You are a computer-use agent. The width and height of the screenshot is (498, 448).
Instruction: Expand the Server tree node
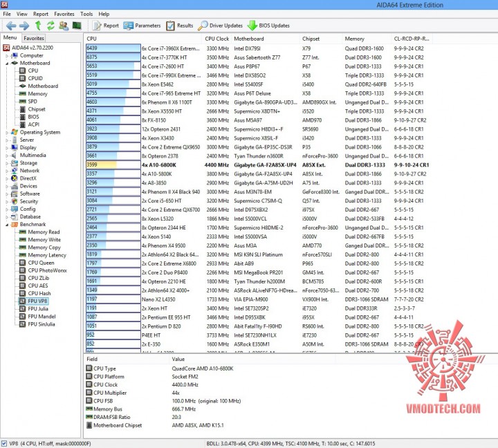point(7,140)
